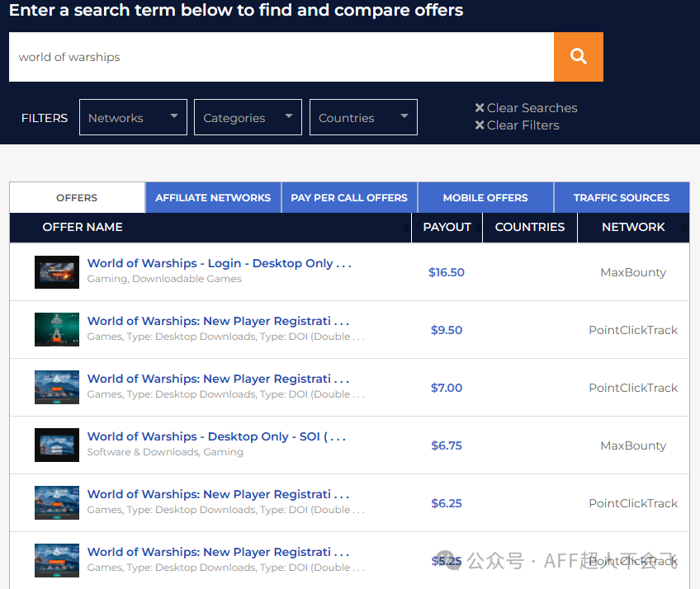
Task: Click the $6.75 offer thumbnail image
Action: point(57,445)
